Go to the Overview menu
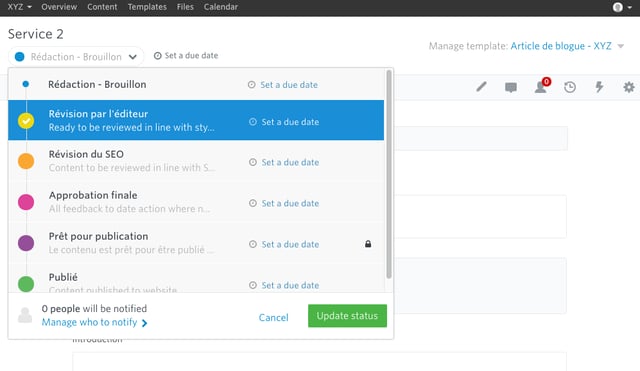The image size is (640, 371). [59, 7]
